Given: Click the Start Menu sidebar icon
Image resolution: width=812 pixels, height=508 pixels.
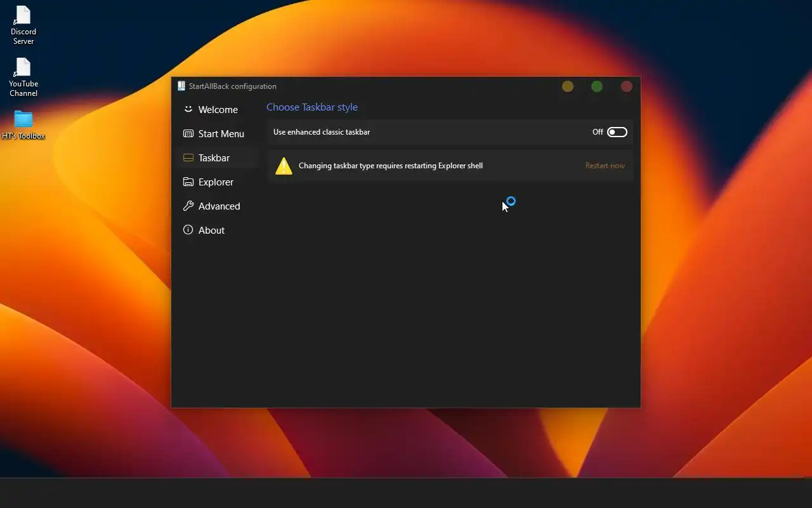Looking at the screenshot, I should 188,133.
